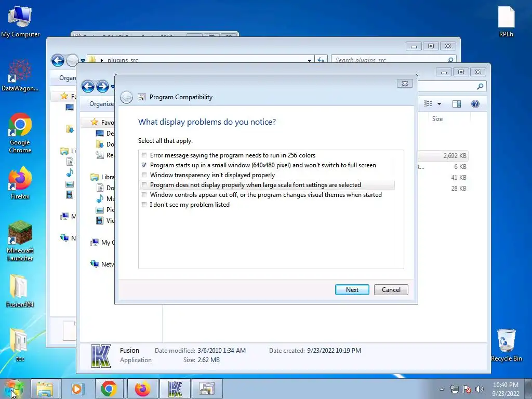Image resolution: width=532 pixels, height=399 pixels.
Task: Select Favorites in front Explorer navigation pane
Action: pos(103,122)
